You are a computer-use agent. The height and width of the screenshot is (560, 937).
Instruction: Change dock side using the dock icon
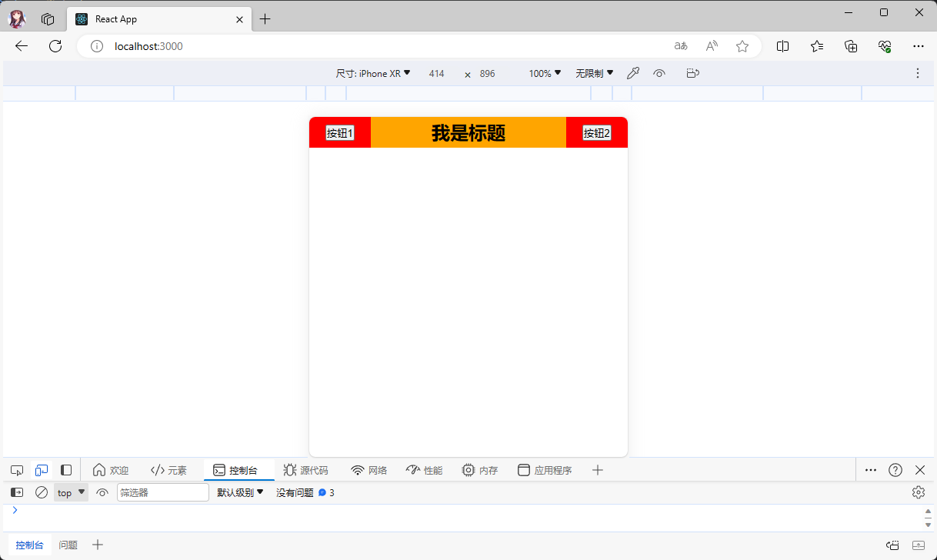click(x=66, y=469)
